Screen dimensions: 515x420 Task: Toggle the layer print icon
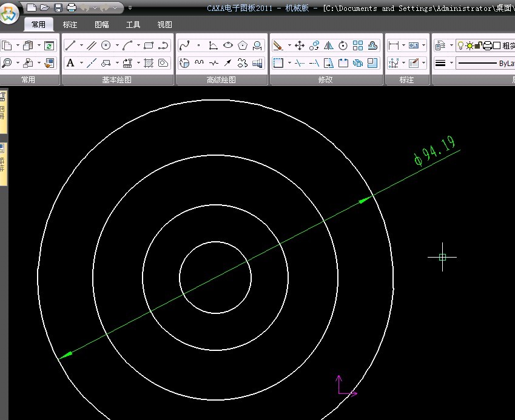(x=487, y=45)
